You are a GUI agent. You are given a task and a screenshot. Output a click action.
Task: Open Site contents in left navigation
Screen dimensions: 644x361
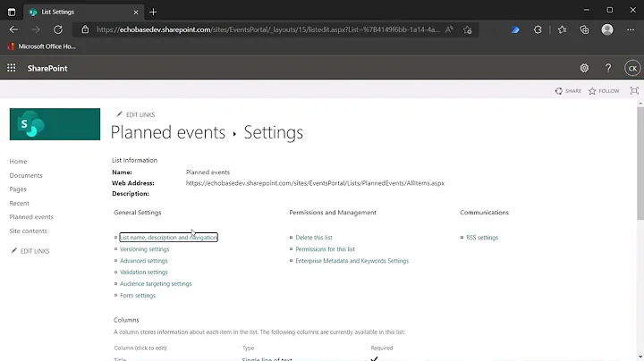point(28,231)
